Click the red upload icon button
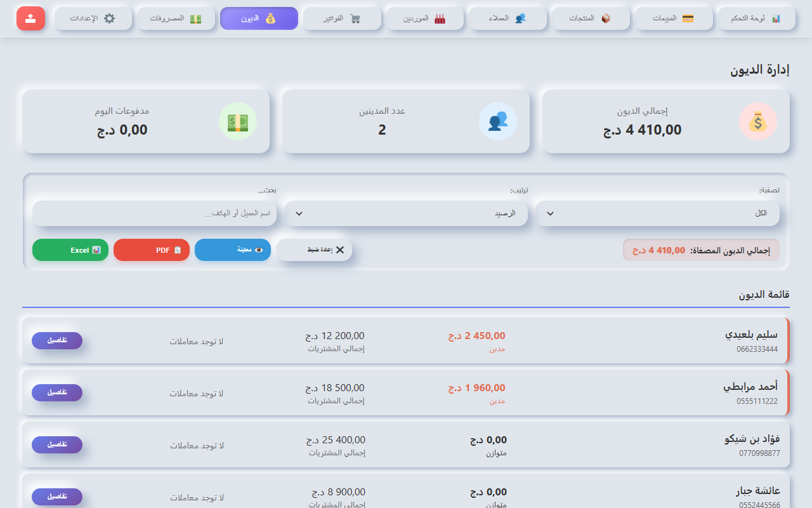The image size is (812, 508). click(30, 18)
